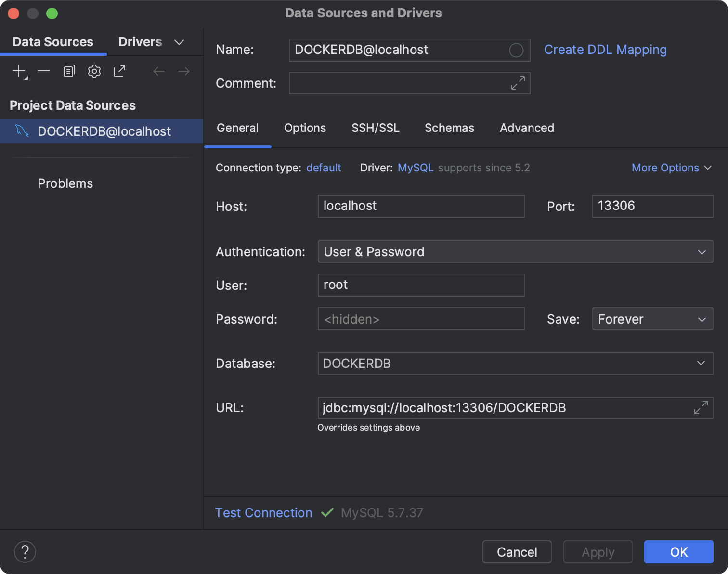The image size is (728, 574).
Task: Click inside the Port input field
Action: pyautogui.click(x=652, y=206)
